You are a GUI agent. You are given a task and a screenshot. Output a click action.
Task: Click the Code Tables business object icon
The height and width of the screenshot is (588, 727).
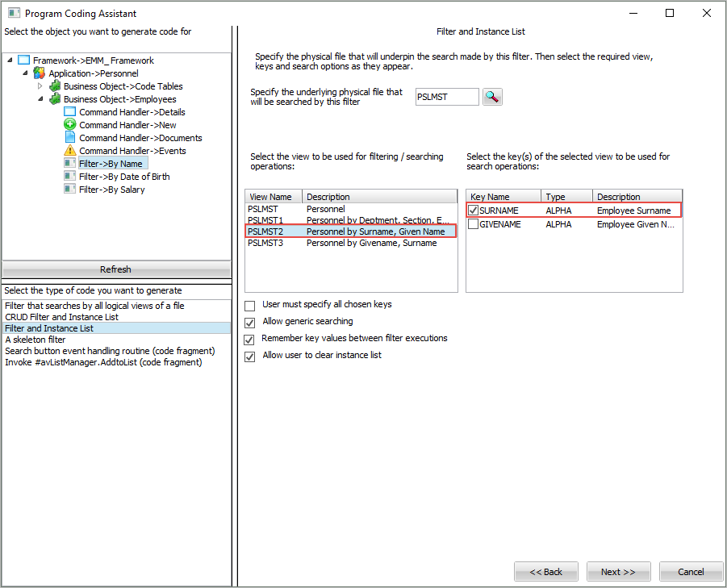[55, 86]
